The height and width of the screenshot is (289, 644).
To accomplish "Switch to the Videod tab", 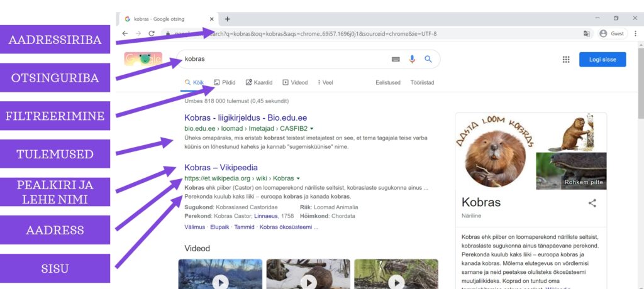I will tap(296, 82).
